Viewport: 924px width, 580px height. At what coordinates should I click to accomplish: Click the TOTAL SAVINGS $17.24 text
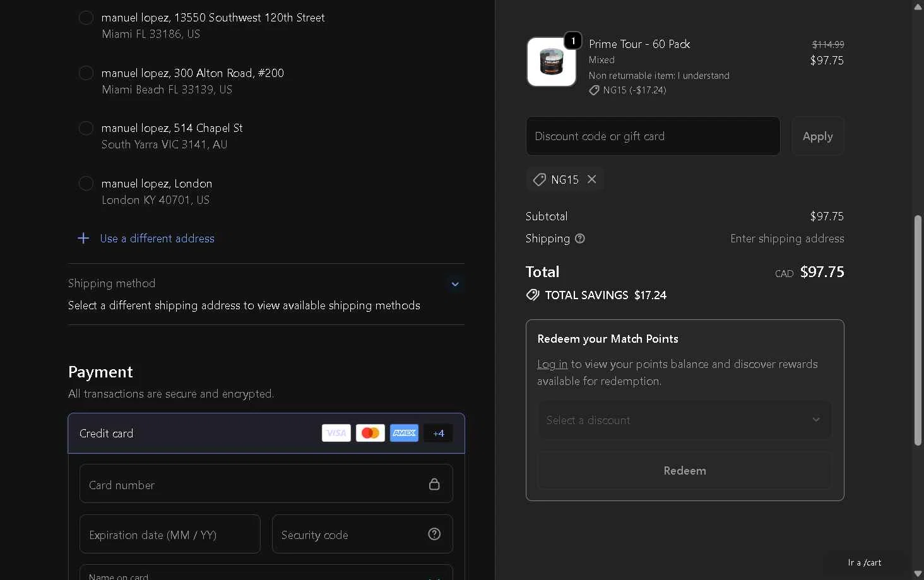point(605,295)
